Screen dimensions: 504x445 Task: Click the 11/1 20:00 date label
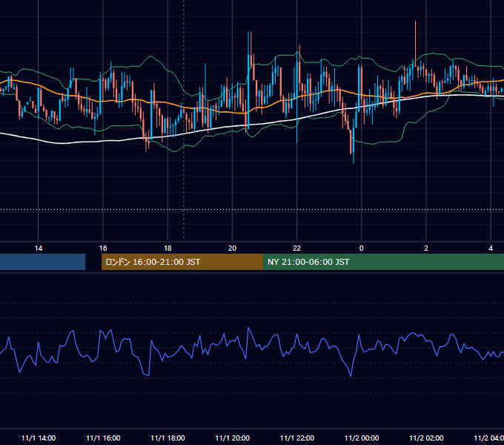coord(232,438)
